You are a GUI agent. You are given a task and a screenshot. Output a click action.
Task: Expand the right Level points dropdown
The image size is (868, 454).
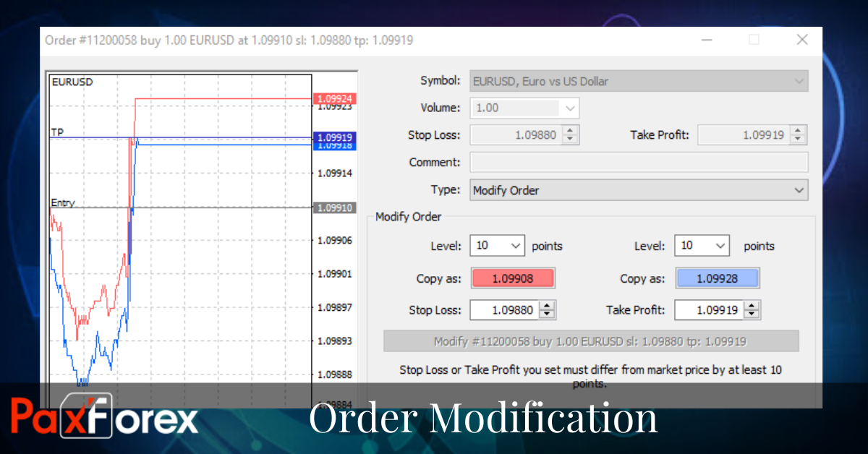[x=720, y=245]
